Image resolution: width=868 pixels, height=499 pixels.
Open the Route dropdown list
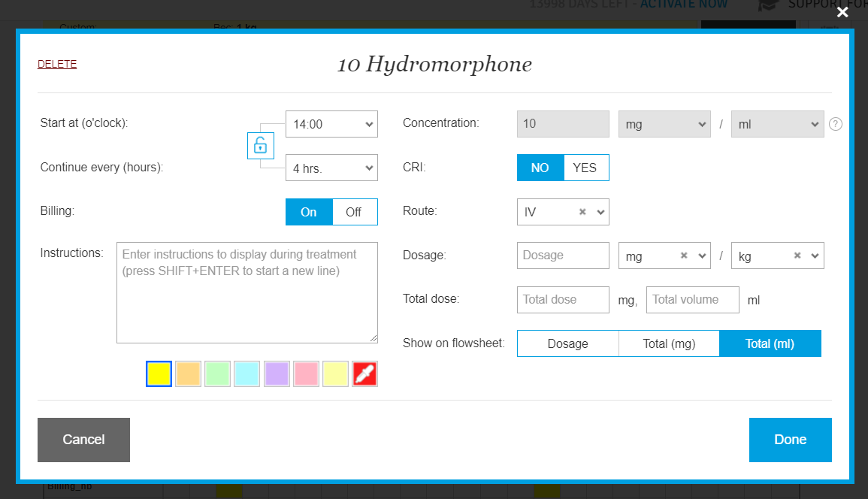point(600,213)
